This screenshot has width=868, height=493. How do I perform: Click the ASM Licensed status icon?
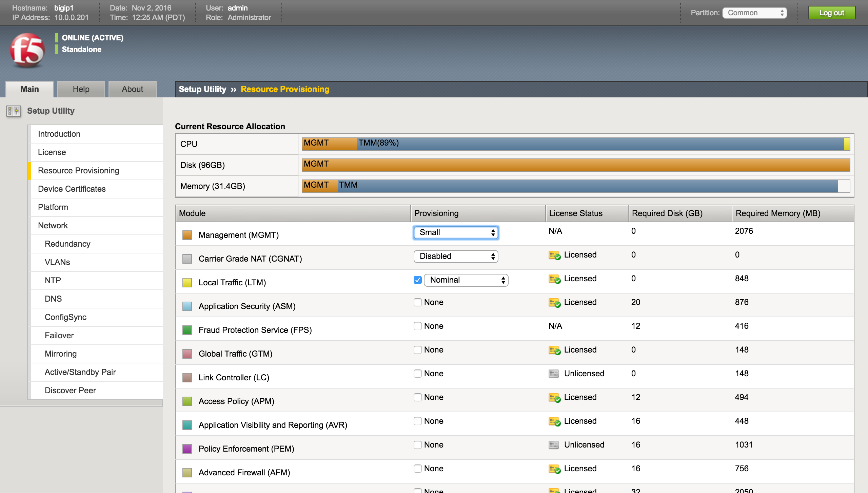coord(554,303)
